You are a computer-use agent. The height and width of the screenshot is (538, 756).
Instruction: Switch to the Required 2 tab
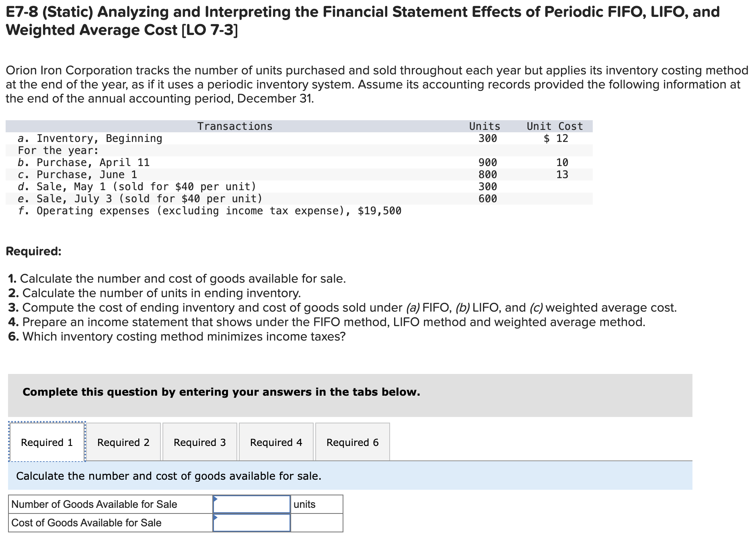click(123, 442)
